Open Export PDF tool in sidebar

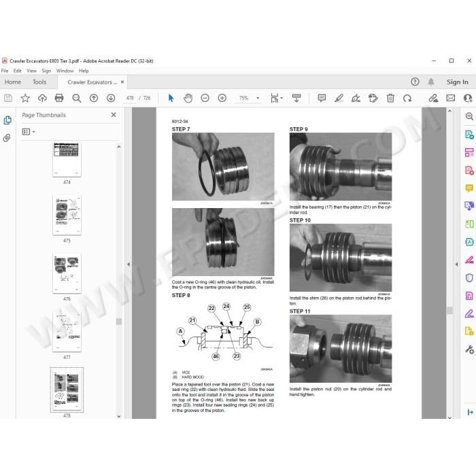tap(469, 134)
